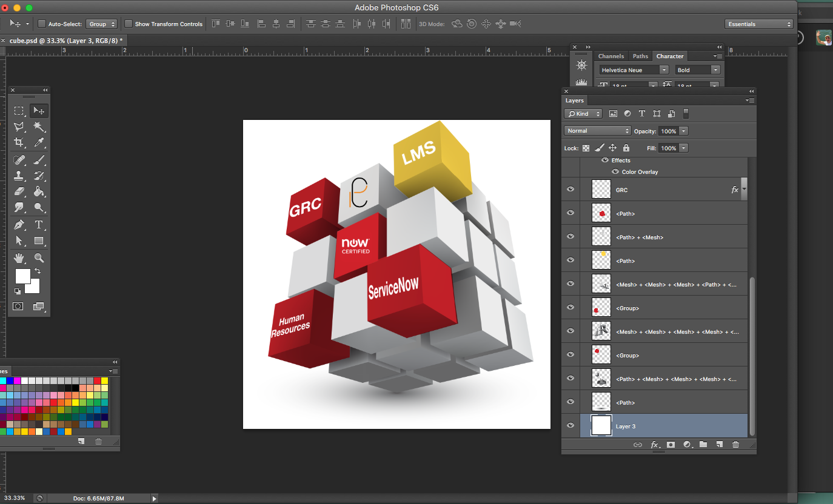This screenshot has width=833, height=504.
Task: Open the Auto-Select Group dropdown
Action: pyautogui.click(x=102, y=24)
